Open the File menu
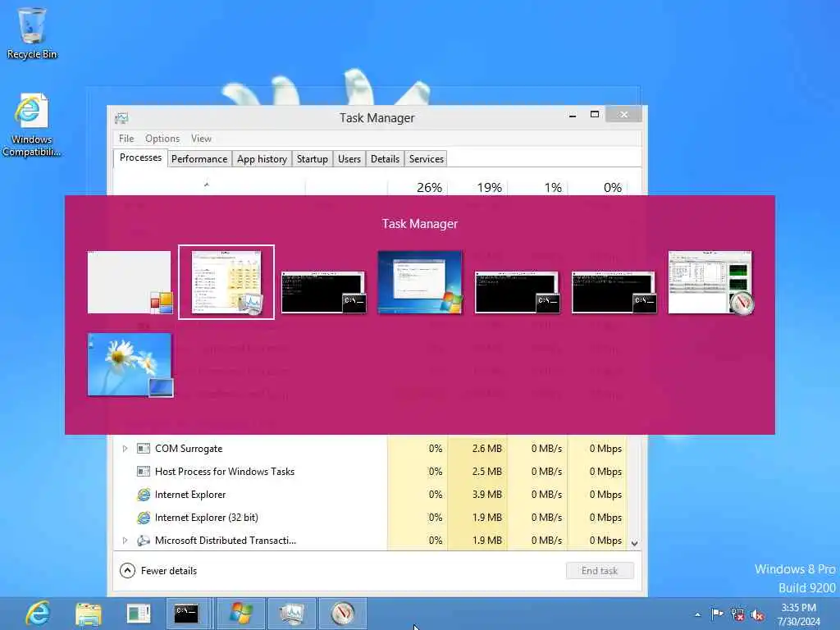840x630 pixels. pyautogui.click(x=126, y=138)
